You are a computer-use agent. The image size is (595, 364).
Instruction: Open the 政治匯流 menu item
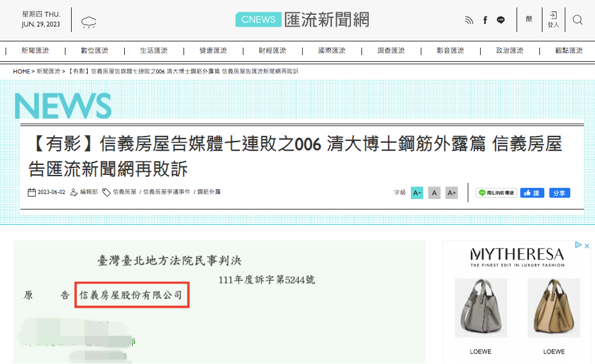pos(510,51)
